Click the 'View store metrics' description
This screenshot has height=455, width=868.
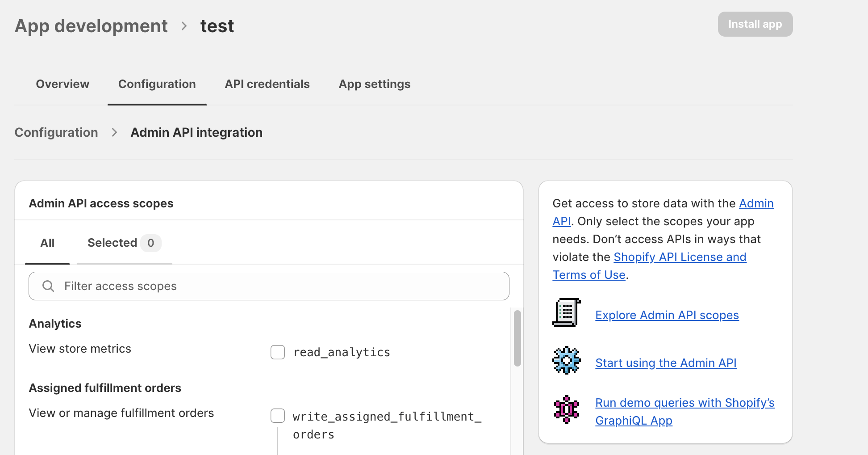point(80,349)
